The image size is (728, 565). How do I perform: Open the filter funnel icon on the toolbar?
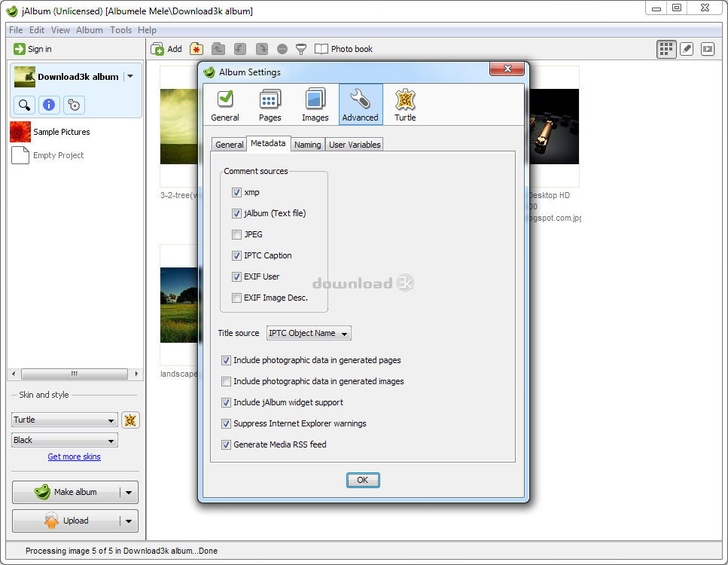(300, 48)
